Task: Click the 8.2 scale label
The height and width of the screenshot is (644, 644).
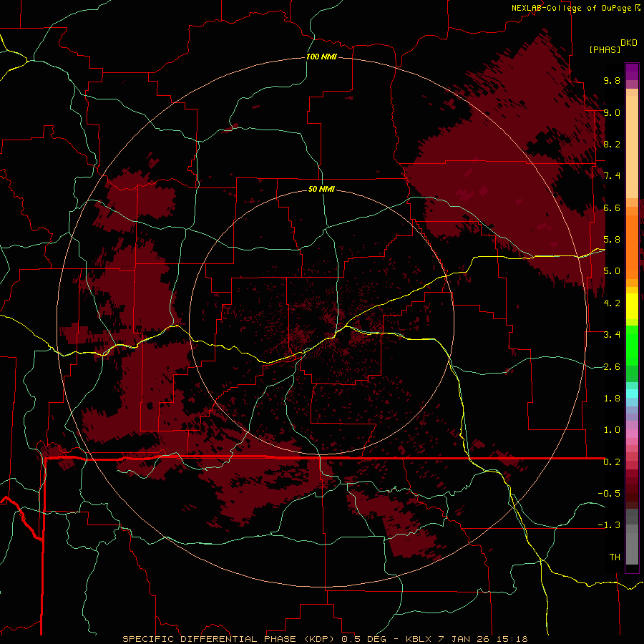Action: tap(612, 144)
